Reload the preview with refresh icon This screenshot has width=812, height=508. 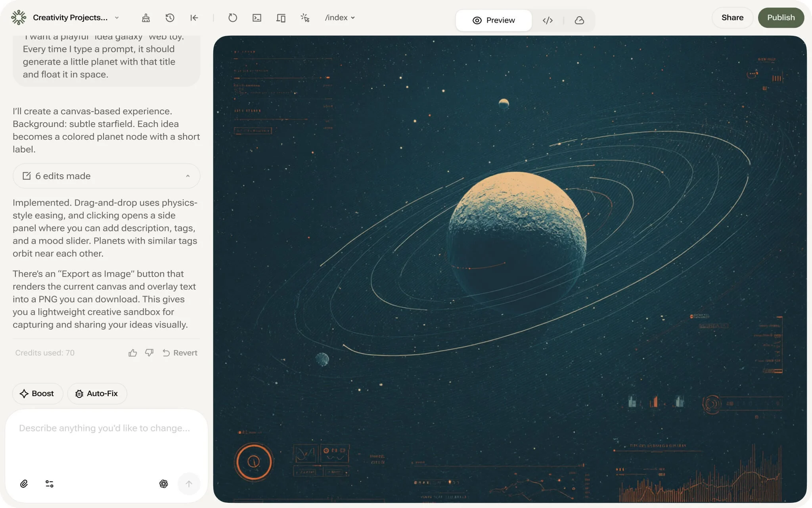(x=233, y=18)
